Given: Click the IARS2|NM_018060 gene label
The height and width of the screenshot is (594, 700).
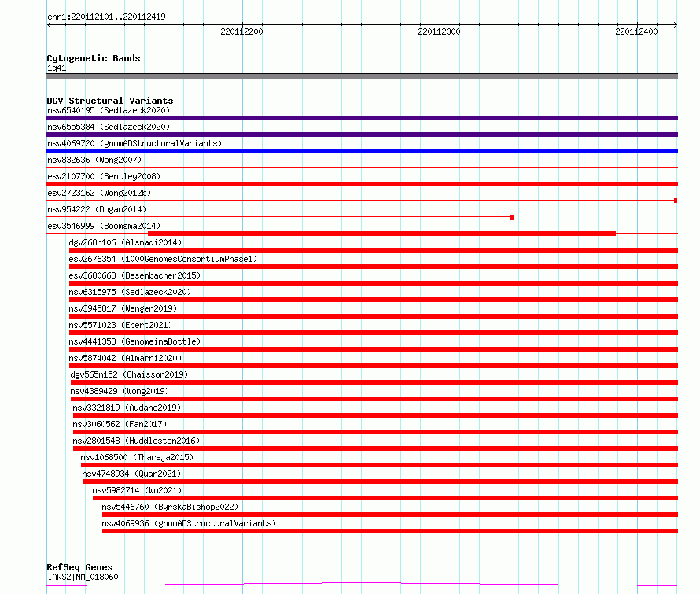Looking at the screenshot, I should pyautogui.click(x=83, y=577).
